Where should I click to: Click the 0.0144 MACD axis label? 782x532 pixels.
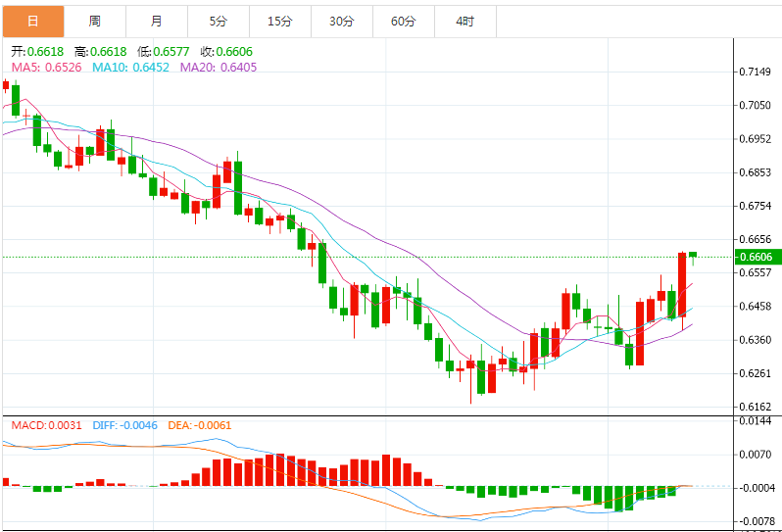pos(756,421)
